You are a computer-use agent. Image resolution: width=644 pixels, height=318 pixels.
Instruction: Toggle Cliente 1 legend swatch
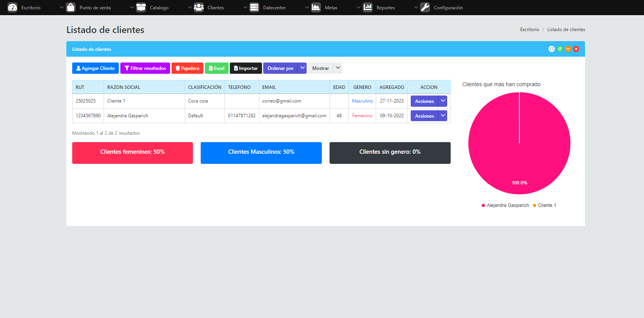pos(535,205)
